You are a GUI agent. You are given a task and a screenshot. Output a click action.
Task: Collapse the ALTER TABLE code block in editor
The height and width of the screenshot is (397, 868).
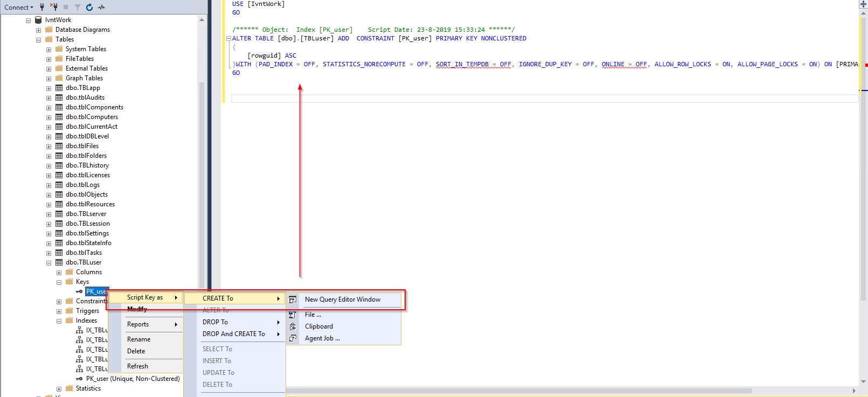[228, 39]
